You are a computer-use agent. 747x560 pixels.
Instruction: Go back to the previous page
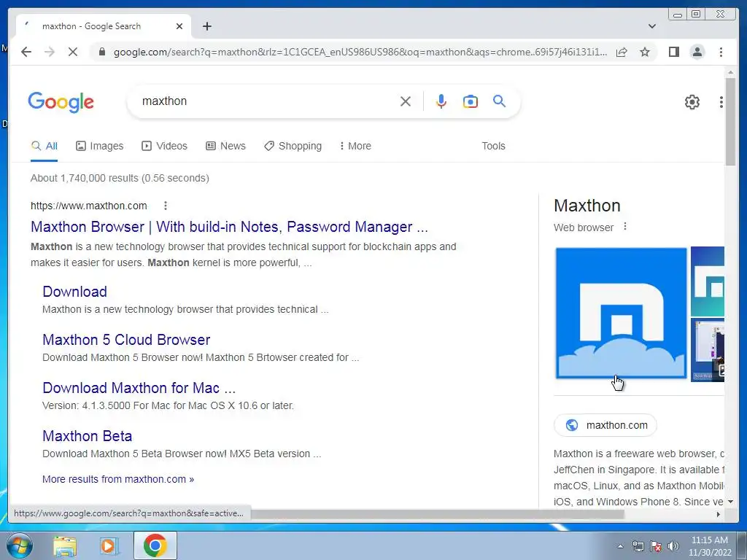26,52
